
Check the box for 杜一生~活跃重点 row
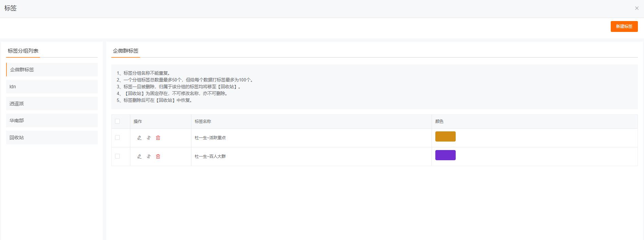117,137
